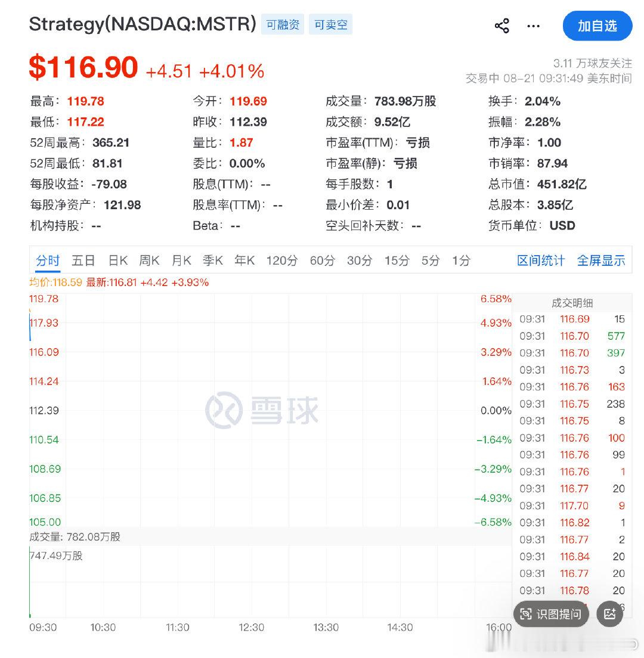
Task: Click the 10:30 time axis label
Action: [103, 628]
